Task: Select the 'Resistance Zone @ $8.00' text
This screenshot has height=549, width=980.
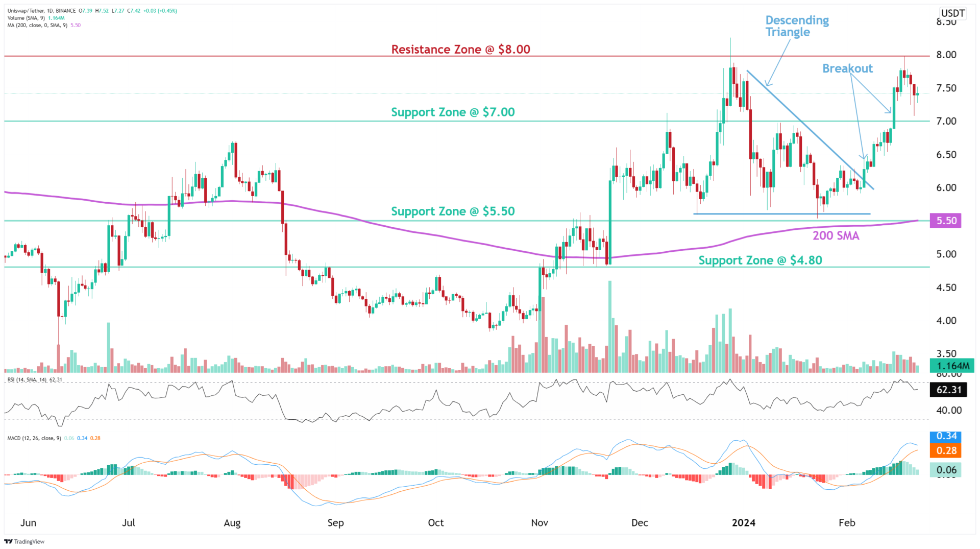Action: coord(461,50)
